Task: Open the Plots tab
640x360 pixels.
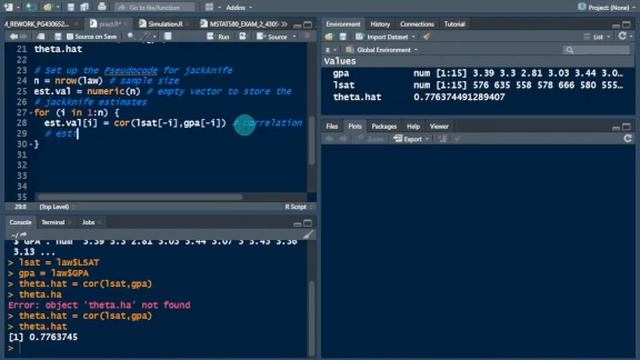Action: tap(355, 127)
